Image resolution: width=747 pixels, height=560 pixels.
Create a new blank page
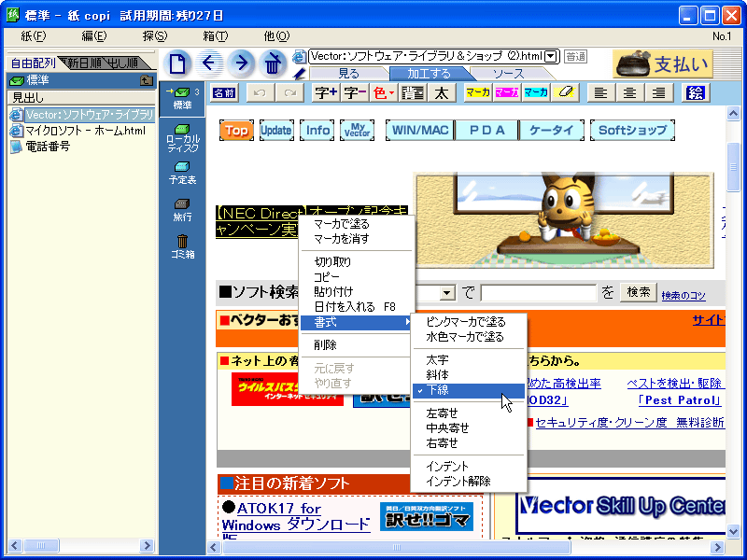click(177, 63)
